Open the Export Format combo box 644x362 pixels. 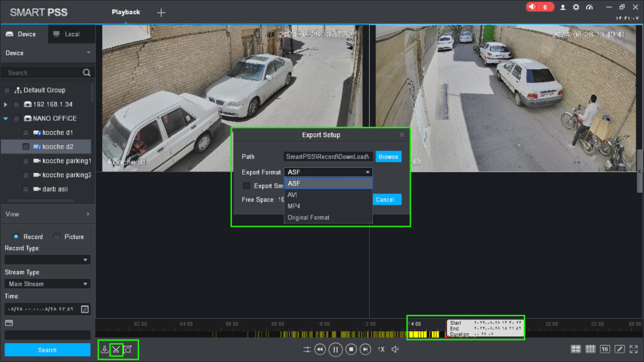tap(328, 172)
